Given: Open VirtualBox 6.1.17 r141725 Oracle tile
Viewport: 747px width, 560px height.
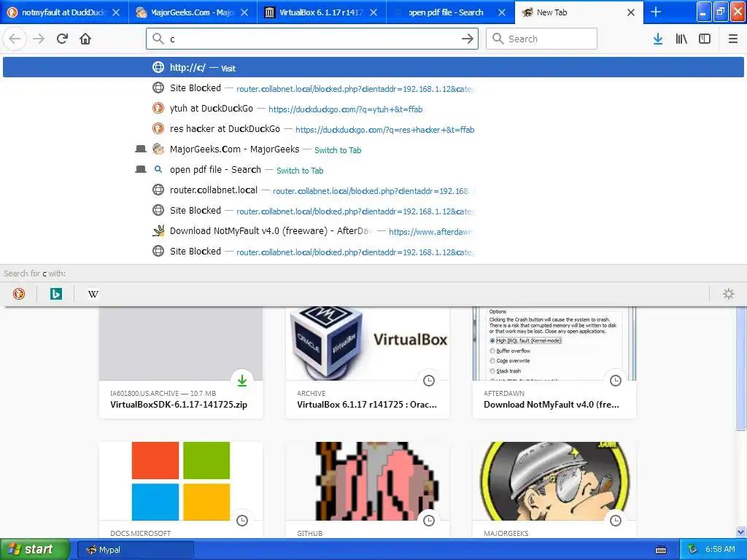Looking at the screenshot, I should coord(367,405).
